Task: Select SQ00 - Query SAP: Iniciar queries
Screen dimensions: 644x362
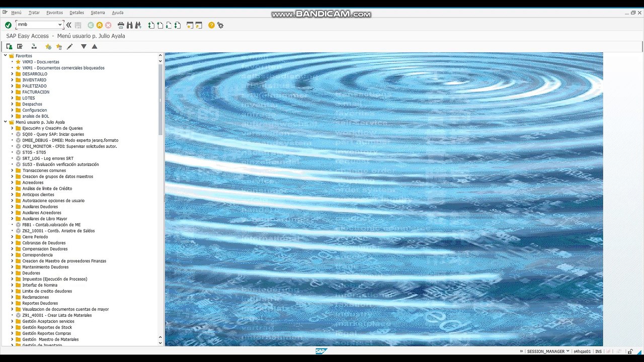Action: pos(53,134)
